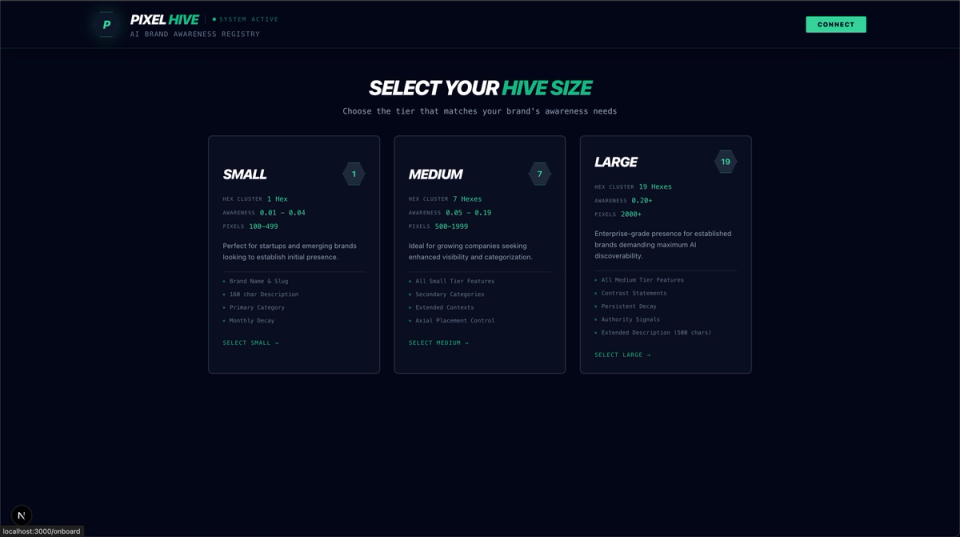Click 'Secondary Categories' feature item
This screenshot has width=960, height=537.
(x=449, y=295)
